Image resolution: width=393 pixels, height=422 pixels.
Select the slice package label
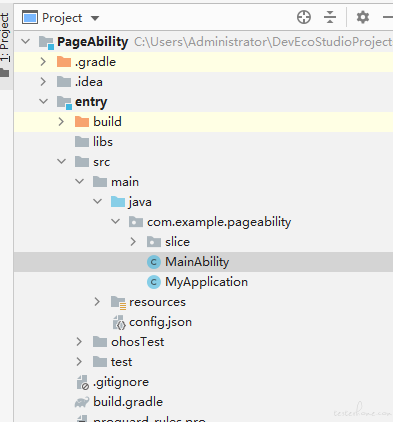pyautogui.click(x=177, y=242)
